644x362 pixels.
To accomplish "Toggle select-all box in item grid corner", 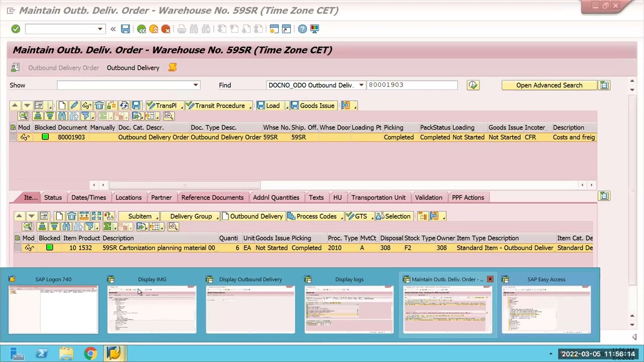I will pos(17,238).
